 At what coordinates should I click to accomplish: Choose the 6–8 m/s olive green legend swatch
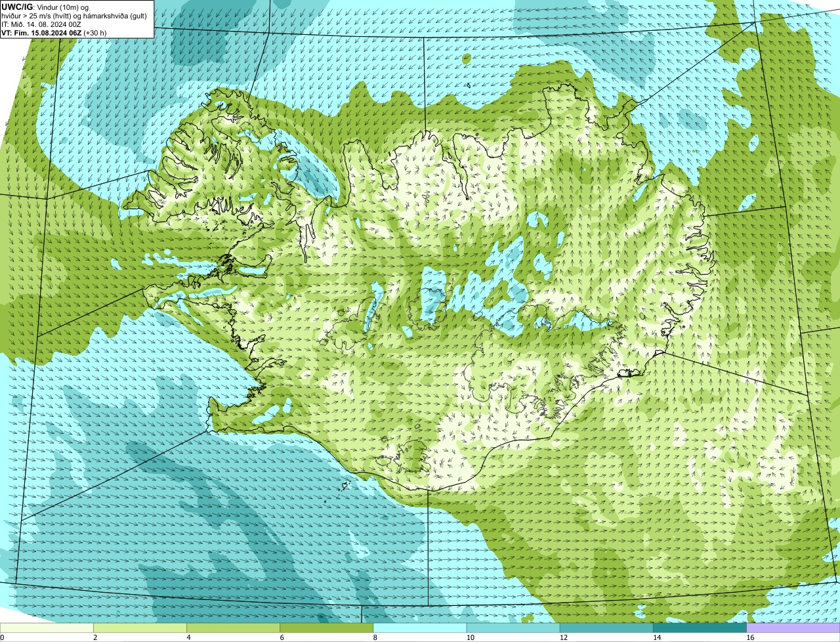pos(327,628)
